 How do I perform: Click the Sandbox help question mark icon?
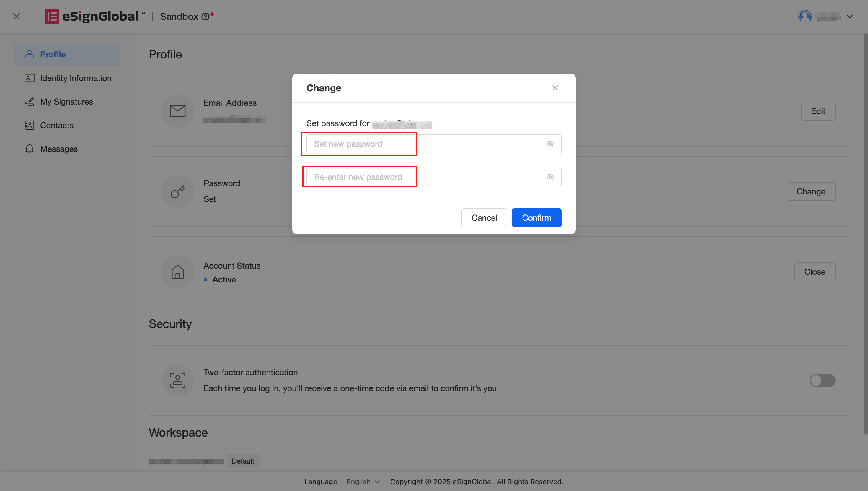(x=205, y=17)
